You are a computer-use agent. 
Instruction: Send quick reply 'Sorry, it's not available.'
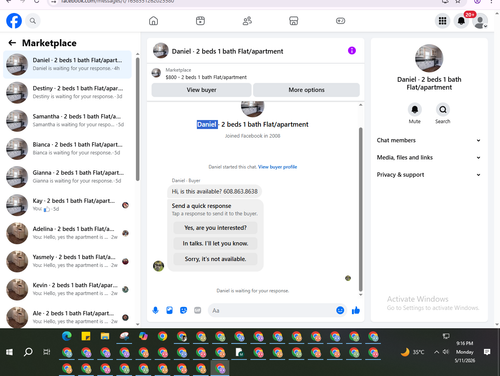pos(215,259)
